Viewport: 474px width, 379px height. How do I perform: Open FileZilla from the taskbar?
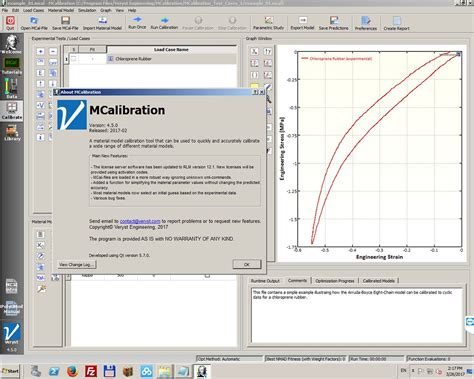91,371
